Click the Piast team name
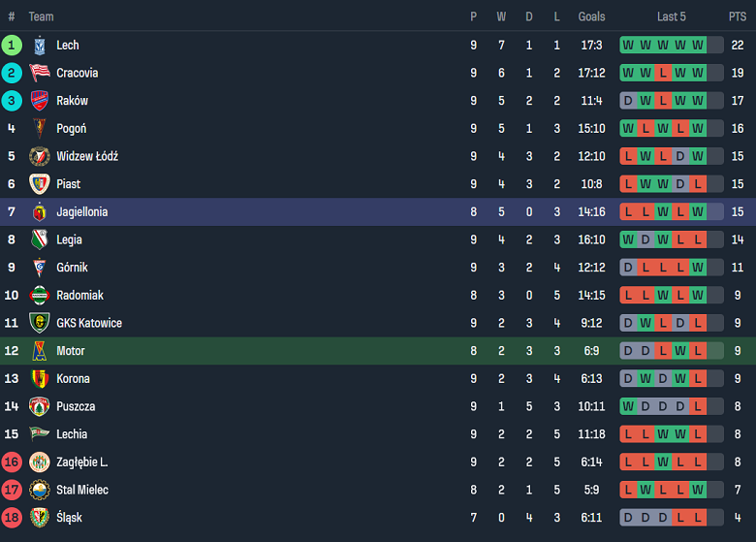This screenshot has height=542, width=756. pyautogui.click(x=69, y=184)
